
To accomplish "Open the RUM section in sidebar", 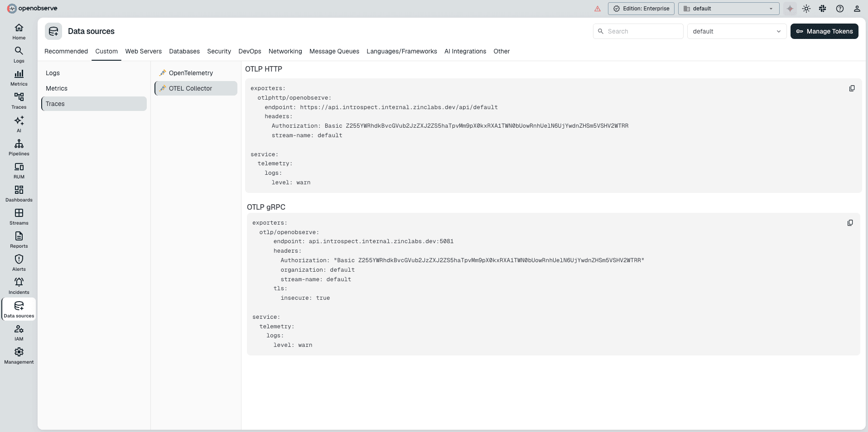I will coord(19,171).
